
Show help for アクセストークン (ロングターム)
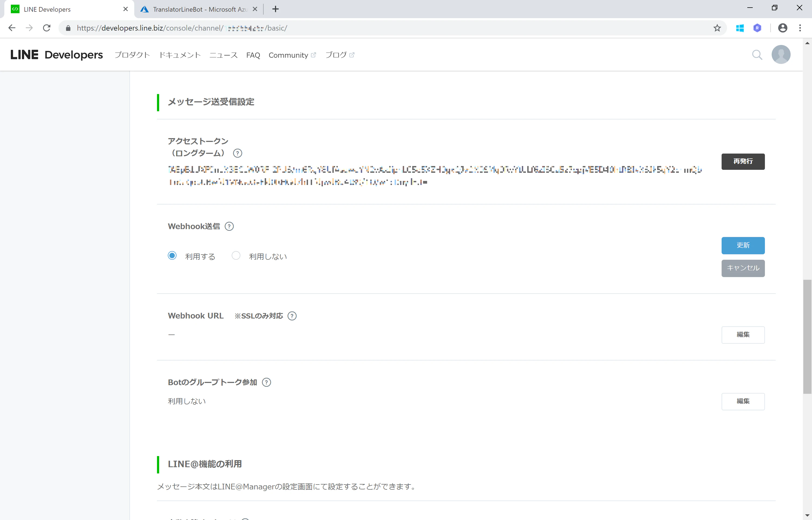click(x=237, y=153)
